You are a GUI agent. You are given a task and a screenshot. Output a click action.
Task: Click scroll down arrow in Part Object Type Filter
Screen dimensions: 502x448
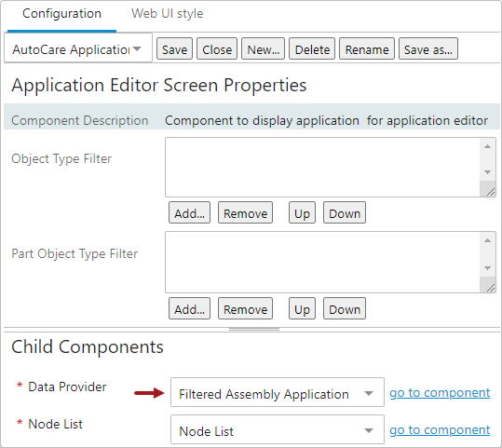[x=488, y=268]
